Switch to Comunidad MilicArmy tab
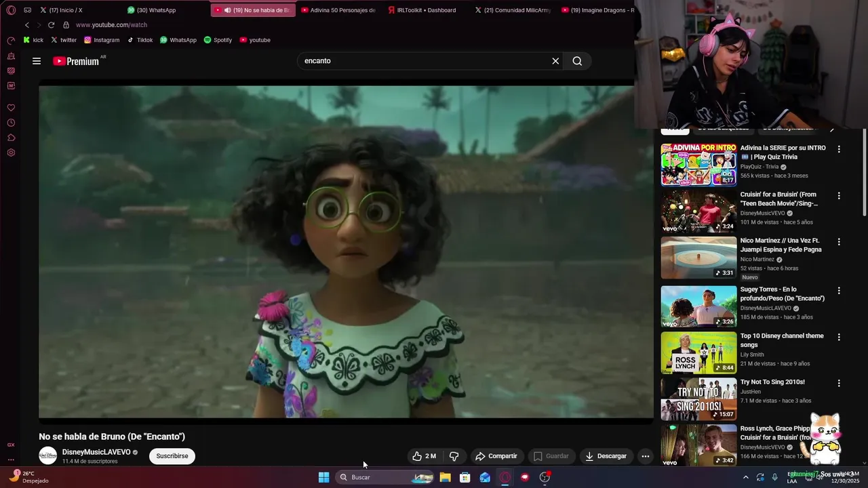This screenshot has height=488, width=868. (x=514, y=10)
